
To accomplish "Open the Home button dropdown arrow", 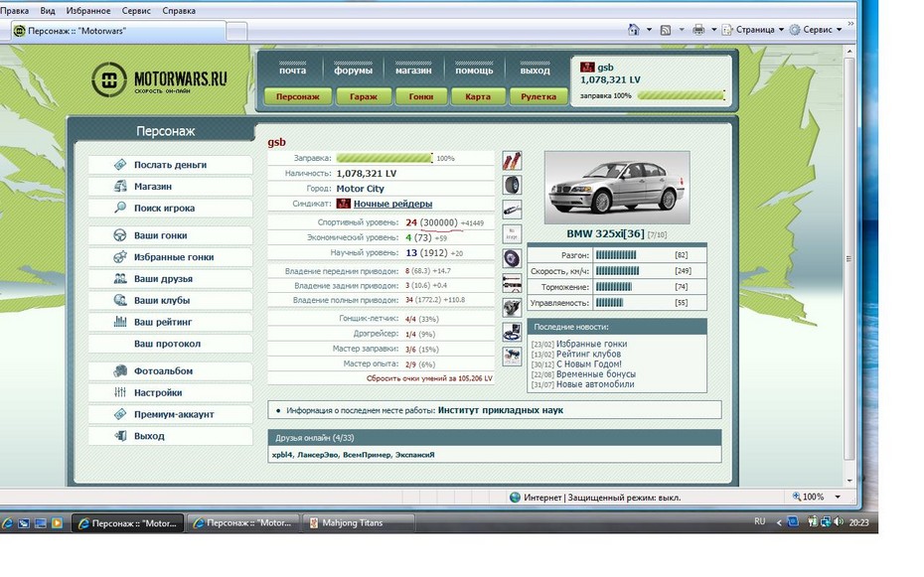I will pyautogui.click(x=649, y=30).
